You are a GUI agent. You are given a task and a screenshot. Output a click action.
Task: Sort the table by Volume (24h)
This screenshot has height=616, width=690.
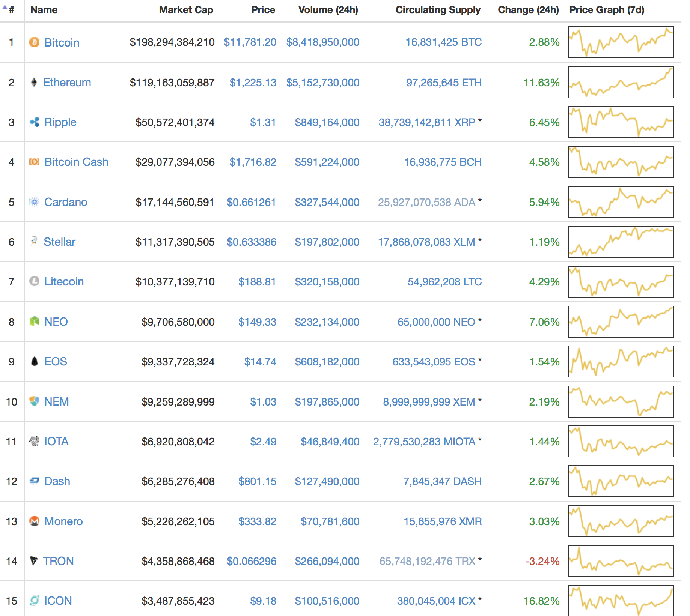pos(328,10)
